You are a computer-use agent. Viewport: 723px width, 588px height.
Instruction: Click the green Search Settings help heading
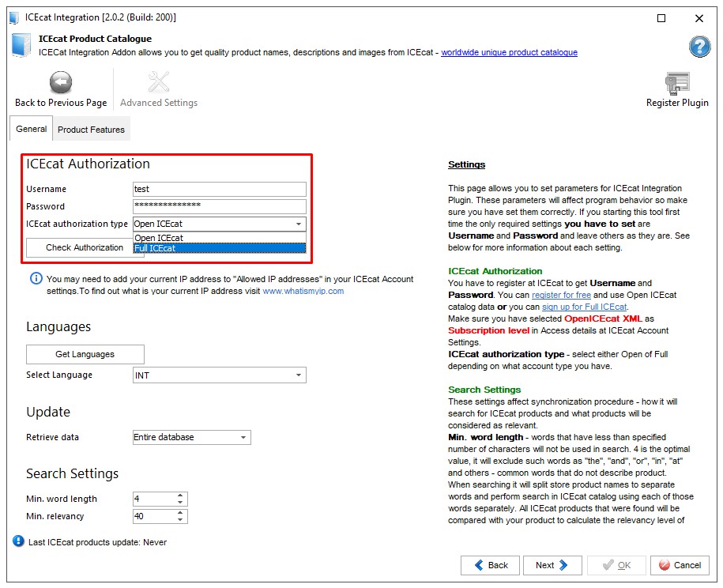[484, 390]
